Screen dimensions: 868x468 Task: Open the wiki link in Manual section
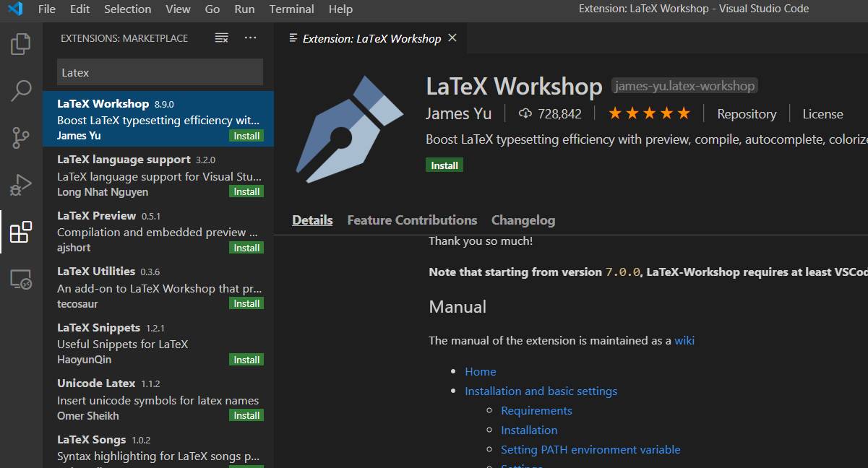pos(684,340)
